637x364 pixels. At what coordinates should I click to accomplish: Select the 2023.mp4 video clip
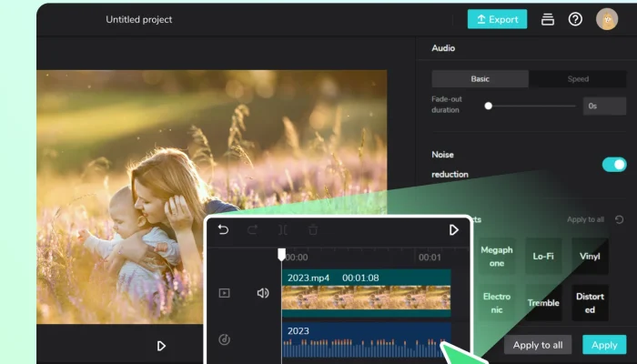366,293
